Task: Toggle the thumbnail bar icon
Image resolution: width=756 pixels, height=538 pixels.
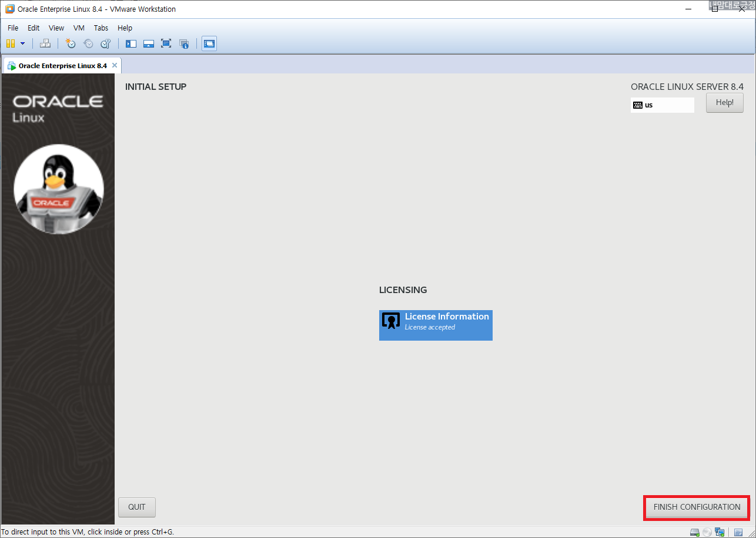Action: [x=149, y=43]
